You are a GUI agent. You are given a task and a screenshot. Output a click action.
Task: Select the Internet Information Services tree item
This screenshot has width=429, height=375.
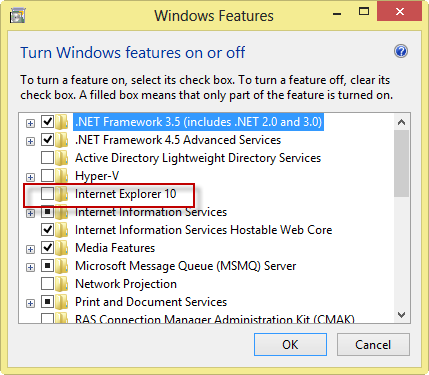pos(151,212)
